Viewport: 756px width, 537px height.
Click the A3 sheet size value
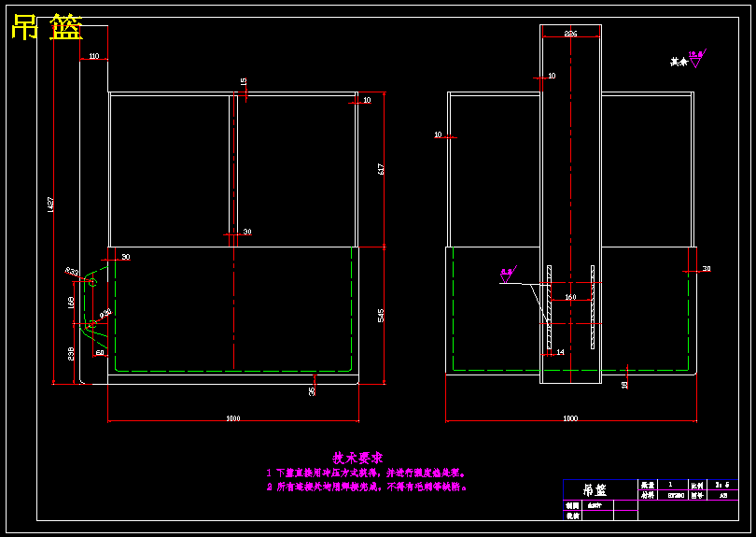click(x=723, y=495)
